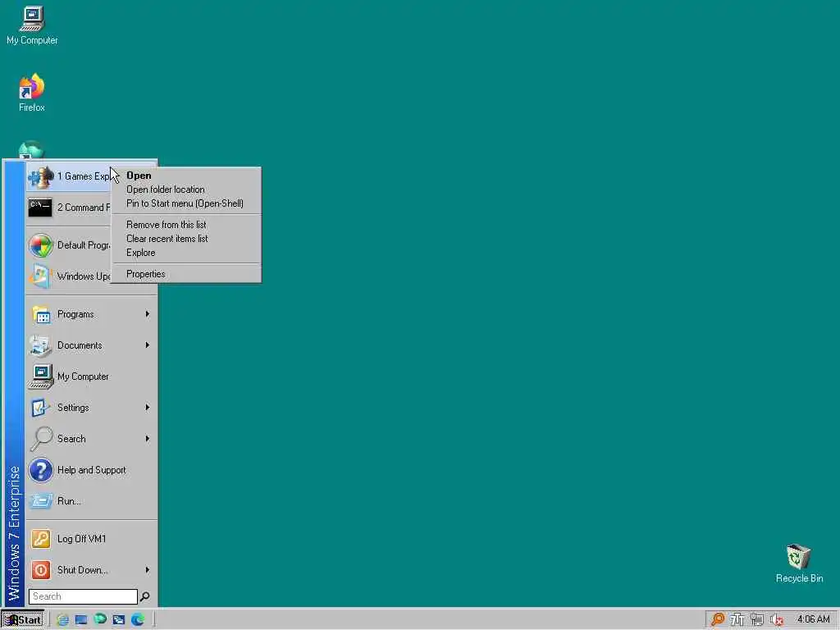The height and width of the screenshot is (630, 840).
Task: Click the Search magnifier menu icon
Action: tap(41, 439)
